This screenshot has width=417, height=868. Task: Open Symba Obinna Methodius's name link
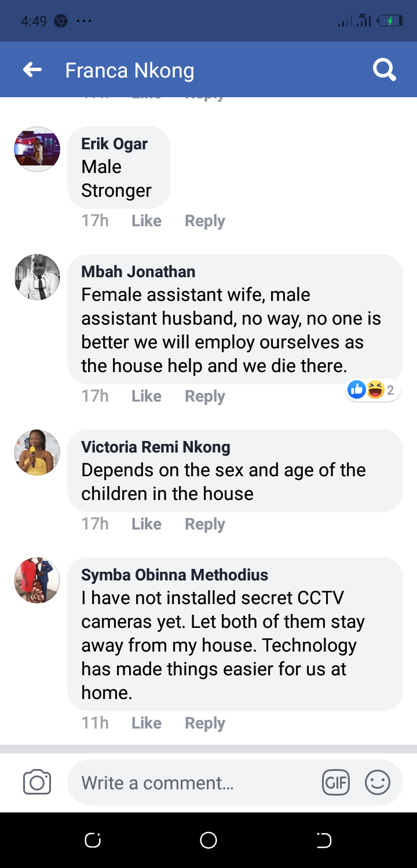tap(174, 575)
